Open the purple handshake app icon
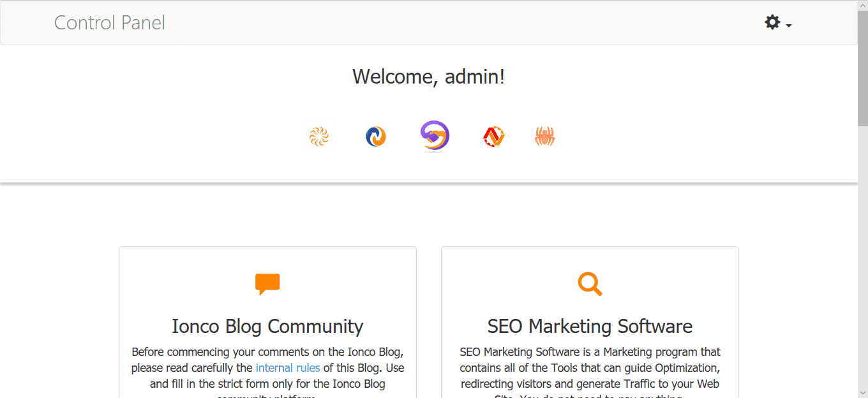 435,136
